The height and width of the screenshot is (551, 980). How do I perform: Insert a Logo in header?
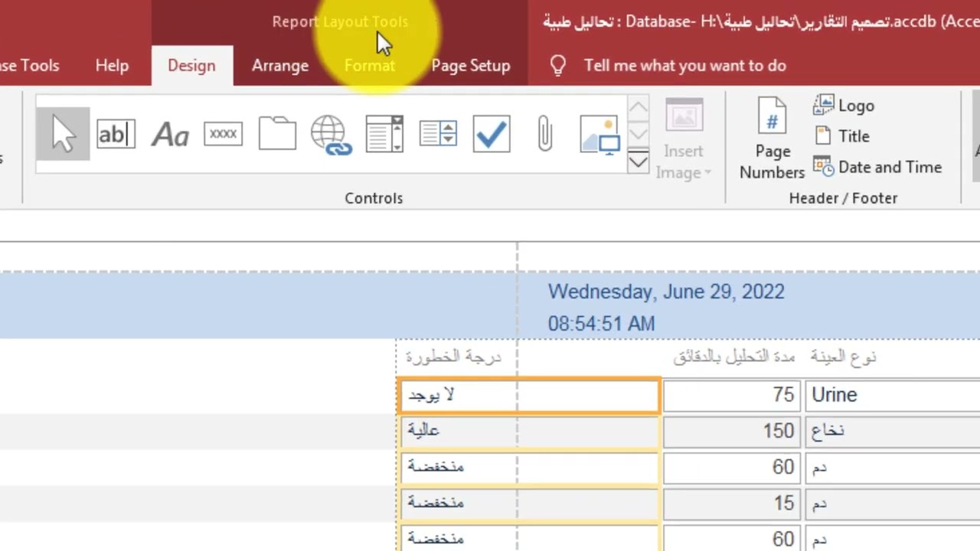[x=844, y=106]
